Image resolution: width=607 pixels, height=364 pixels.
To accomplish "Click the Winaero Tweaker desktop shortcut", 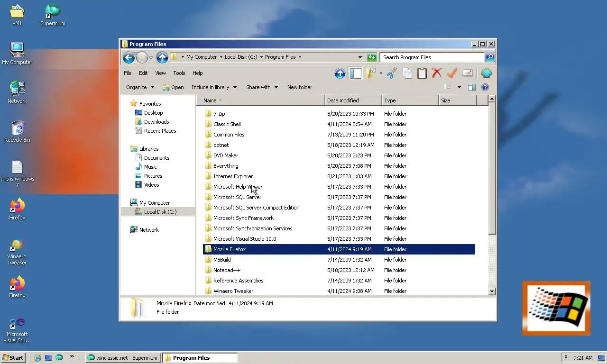I will (x=17, y=252).
